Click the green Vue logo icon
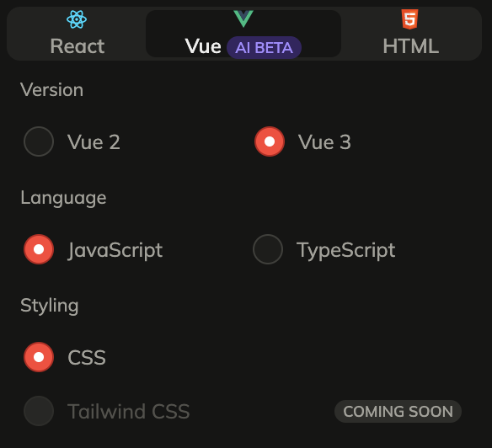The width and height of the screenshot is (492, 448). pos(243,19)
